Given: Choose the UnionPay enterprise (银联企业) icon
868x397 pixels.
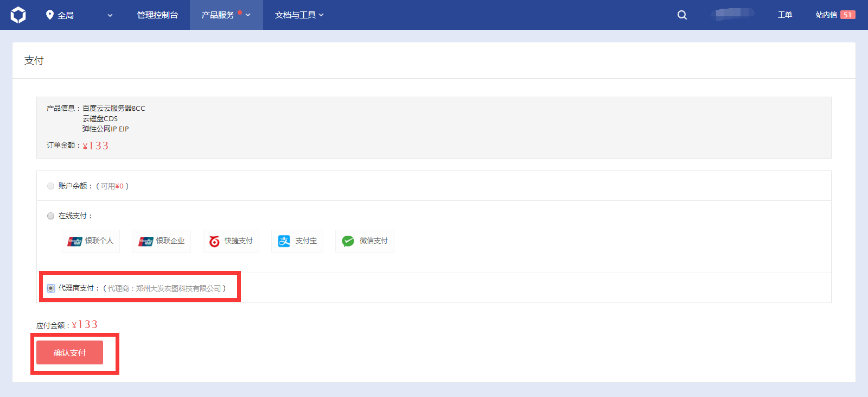Looking at the screenshot, I should point(146,241).
